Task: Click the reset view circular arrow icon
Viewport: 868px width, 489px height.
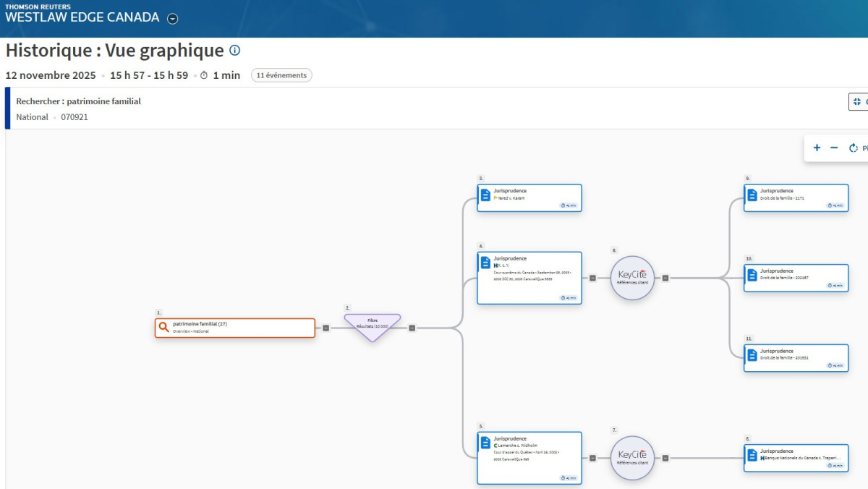Action: (854, 148)
